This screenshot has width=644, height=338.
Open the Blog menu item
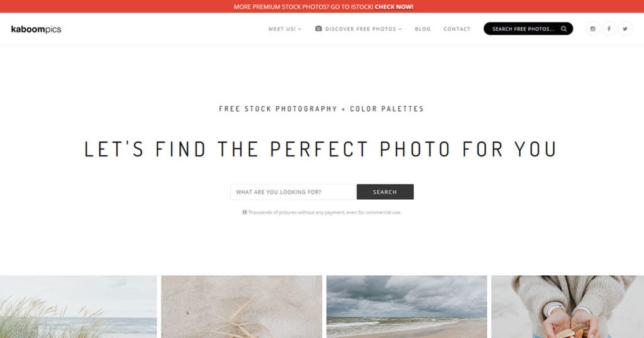pyautogui.click(x=423, y=29)
